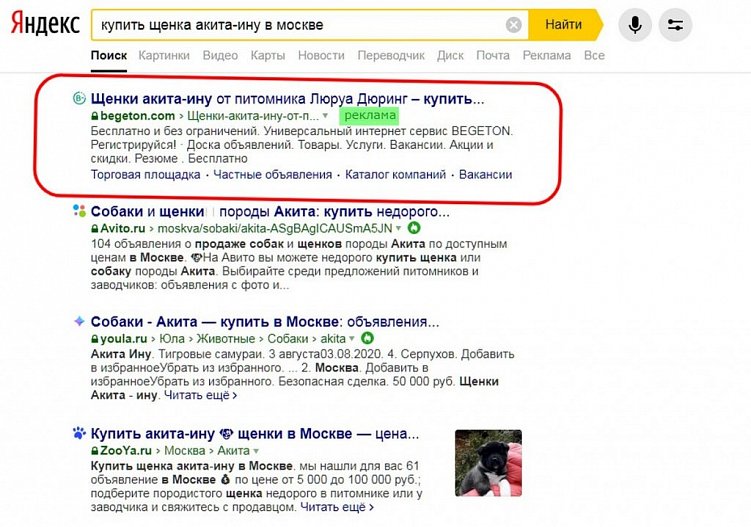Show all services via Все
Screen dimensions: 751x527
pyautogui.click(x=594, y=56)
